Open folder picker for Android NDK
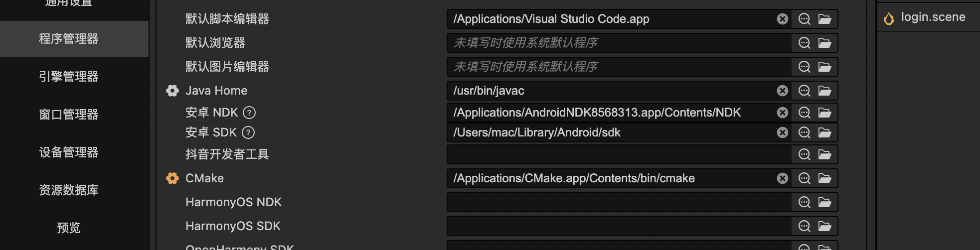The image size is (980, 250). tap(825, 113)
